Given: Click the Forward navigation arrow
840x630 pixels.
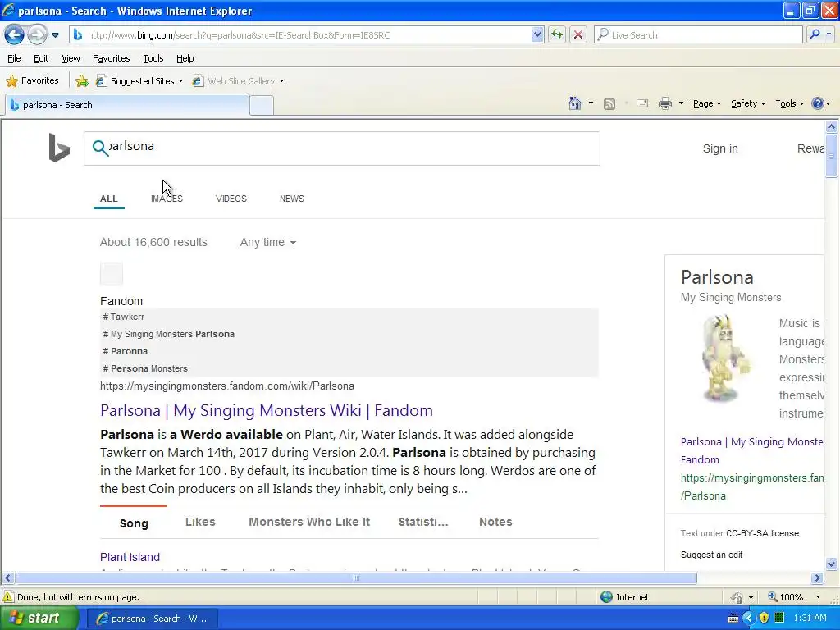Looking at the screenshot, I should tap(37, 34).
